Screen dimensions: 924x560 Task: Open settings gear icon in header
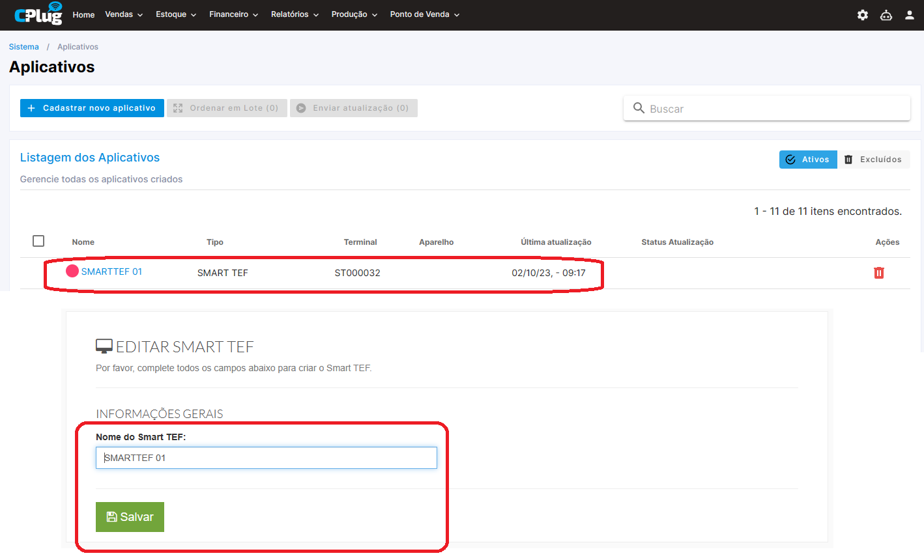click(x=863, y=15)
